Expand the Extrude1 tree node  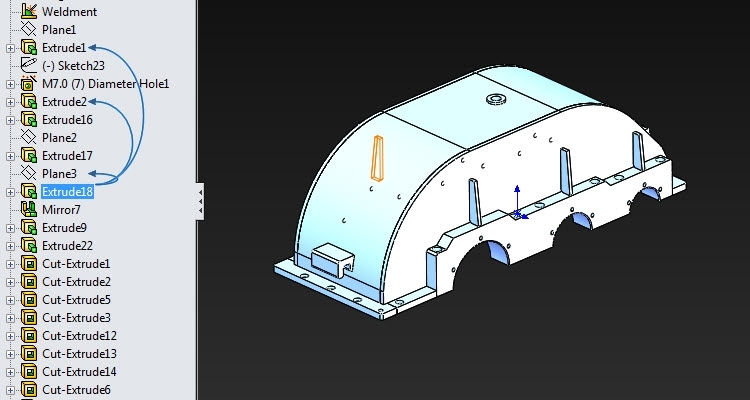10,48
